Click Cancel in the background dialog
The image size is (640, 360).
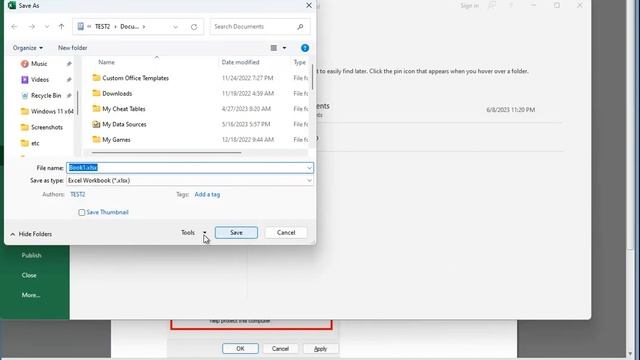click(280, 349)
